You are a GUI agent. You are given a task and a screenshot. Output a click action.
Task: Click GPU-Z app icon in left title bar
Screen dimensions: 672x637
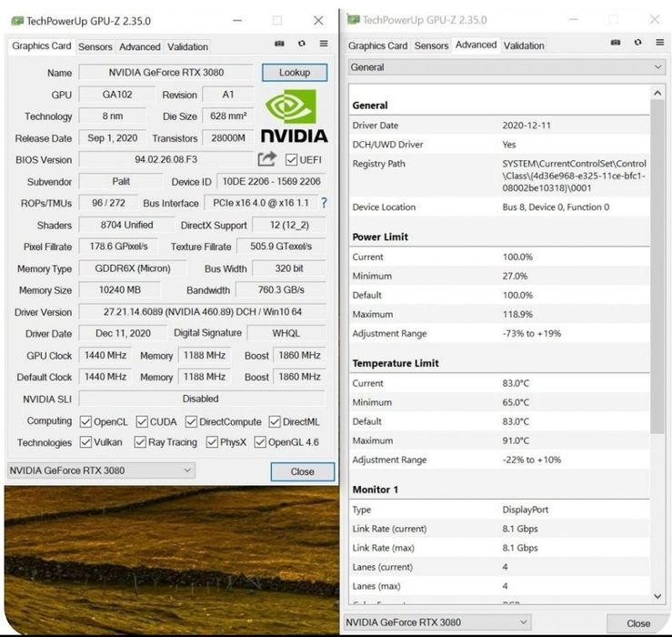[x=17, y=21]
